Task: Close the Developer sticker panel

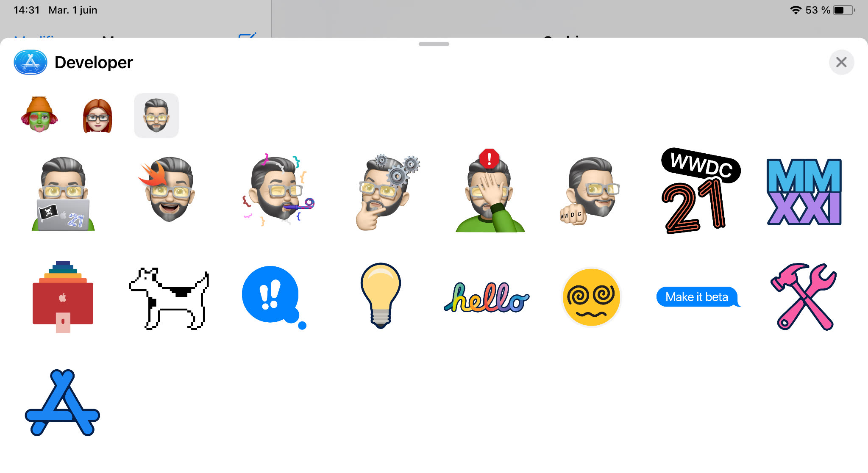Action: (x=841, y=62)
